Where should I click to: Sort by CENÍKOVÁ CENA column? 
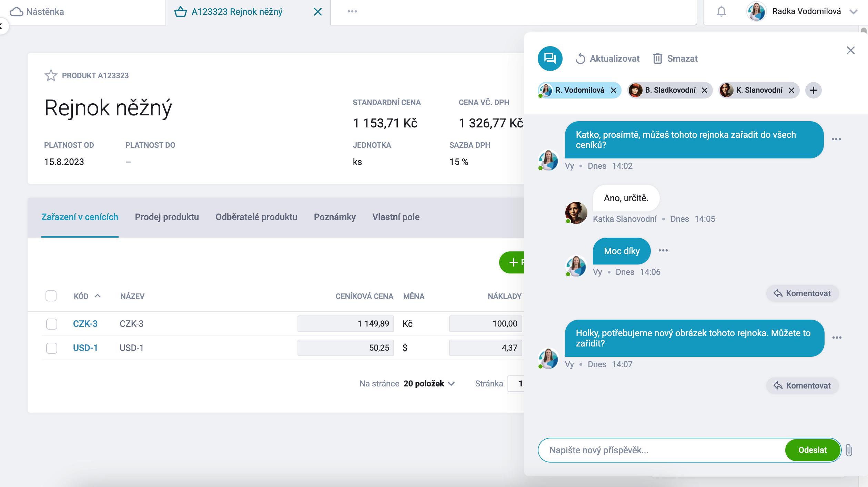[x=364, y=296]
